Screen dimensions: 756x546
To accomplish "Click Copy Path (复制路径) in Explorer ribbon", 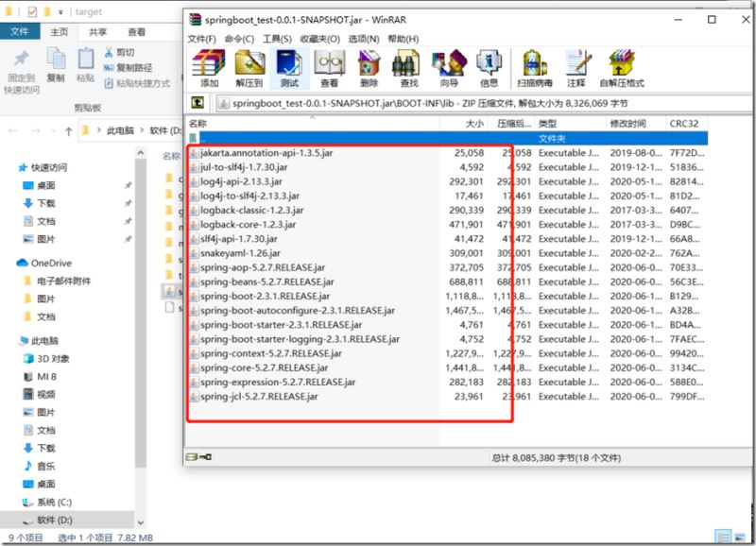I will pyautogui.click(x=129, y=68).
